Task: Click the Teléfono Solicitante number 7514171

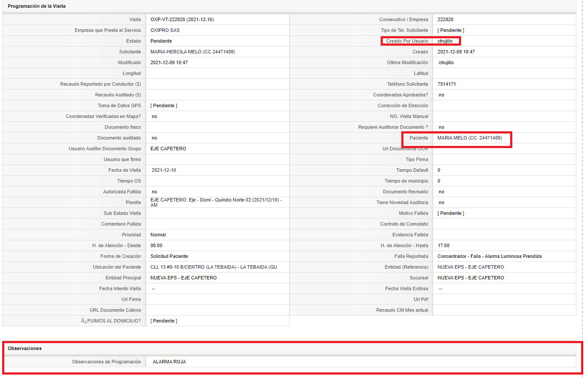Action: pyautogui.click(x=446, y=84)
